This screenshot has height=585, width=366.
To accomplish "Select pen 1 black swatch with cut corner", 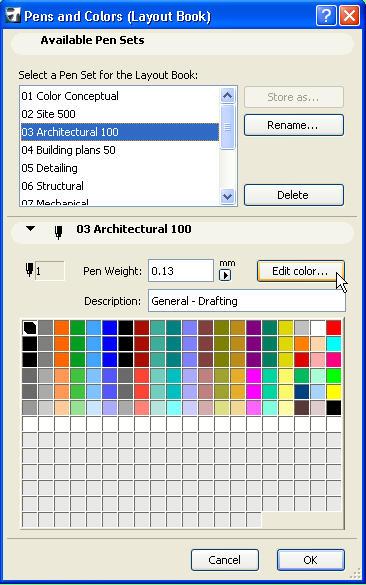I will pyautogui.click(x=29, y=328).
